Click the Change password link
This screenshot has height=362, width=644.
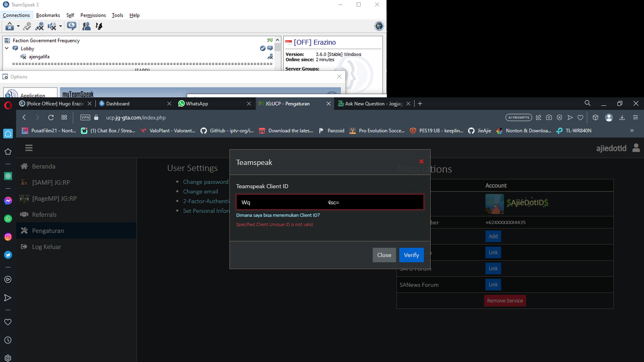(x=206, y=182)
